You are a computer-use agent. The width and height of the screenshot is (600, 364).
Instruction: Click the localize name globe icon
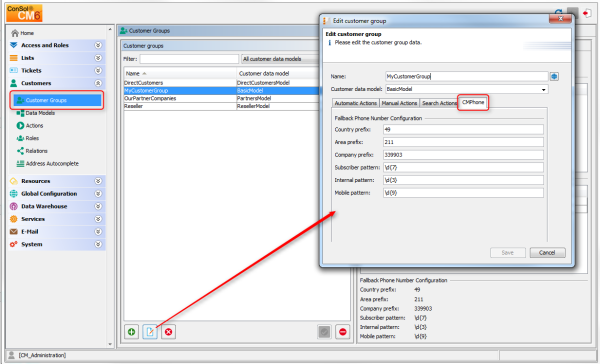coord(554,77)
